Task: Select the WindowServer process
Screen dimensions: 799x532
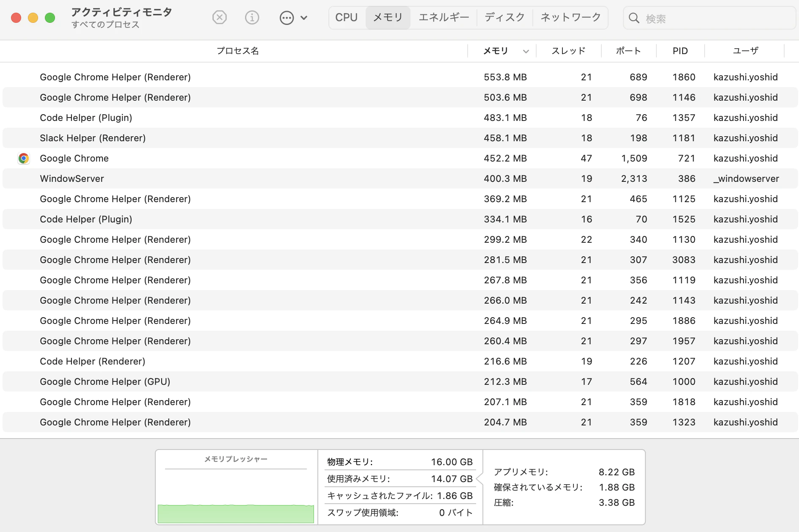Action: pyautogui.click(x=400, y=178)
